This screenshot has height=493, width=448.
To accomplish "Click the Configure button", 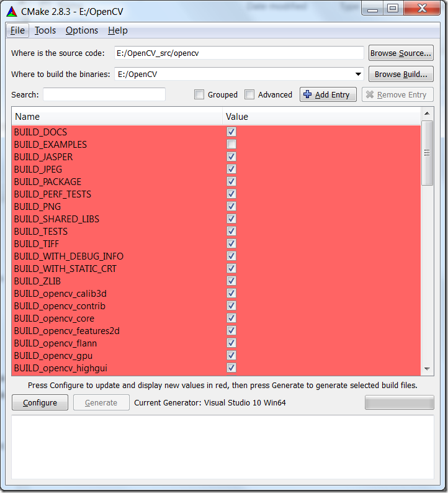I will pyautogui.click(x=40, y=402).
